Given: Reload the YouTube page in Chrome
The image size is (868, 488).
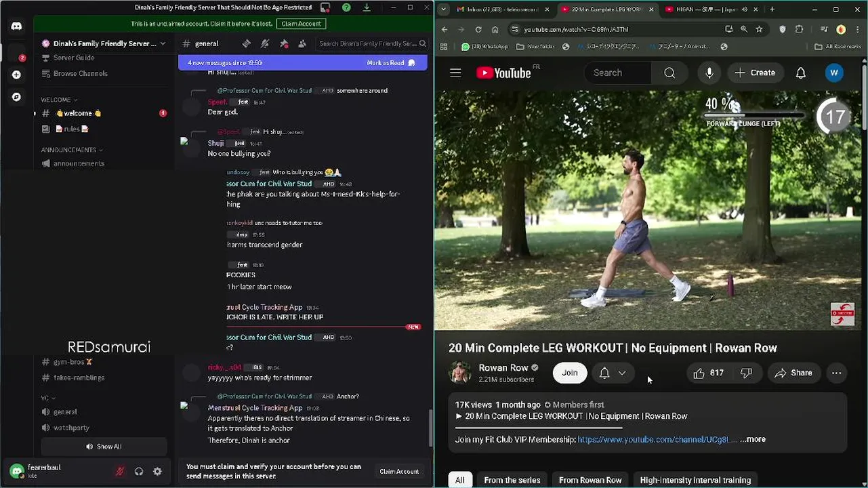Looking at the screenshot, I should 478,29.
